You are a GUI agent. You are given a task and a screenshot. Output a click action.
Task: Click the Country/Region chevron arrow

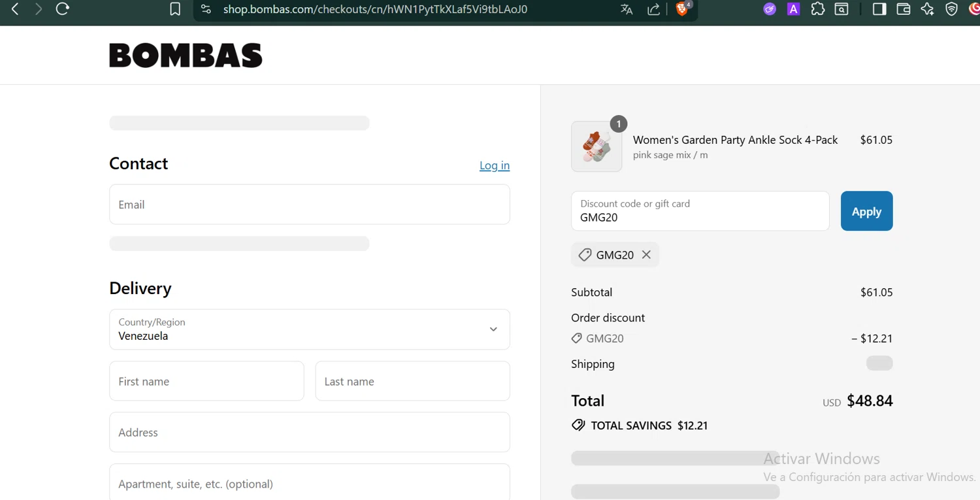point(493,329)
